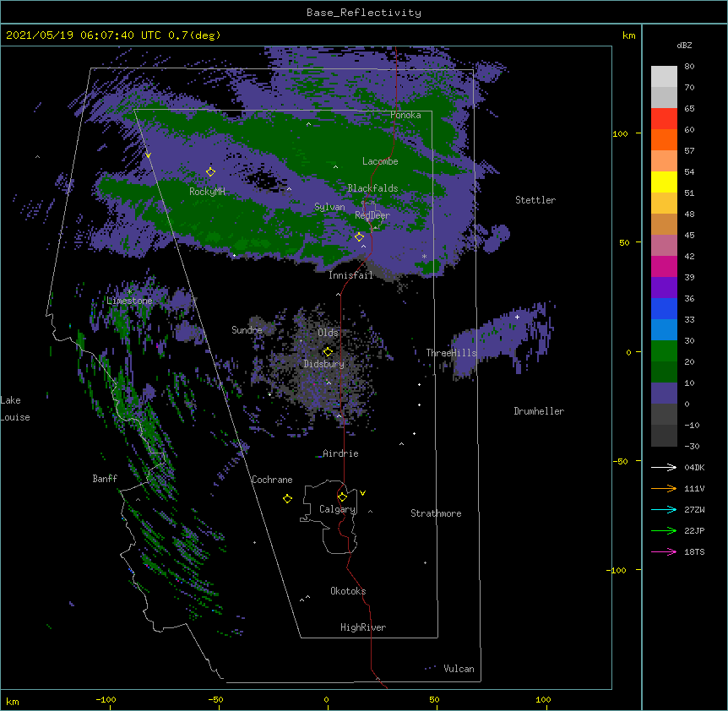Screen dimensions: 728x711
Task: Click the Didsbury city label
Action: [324, 364]
